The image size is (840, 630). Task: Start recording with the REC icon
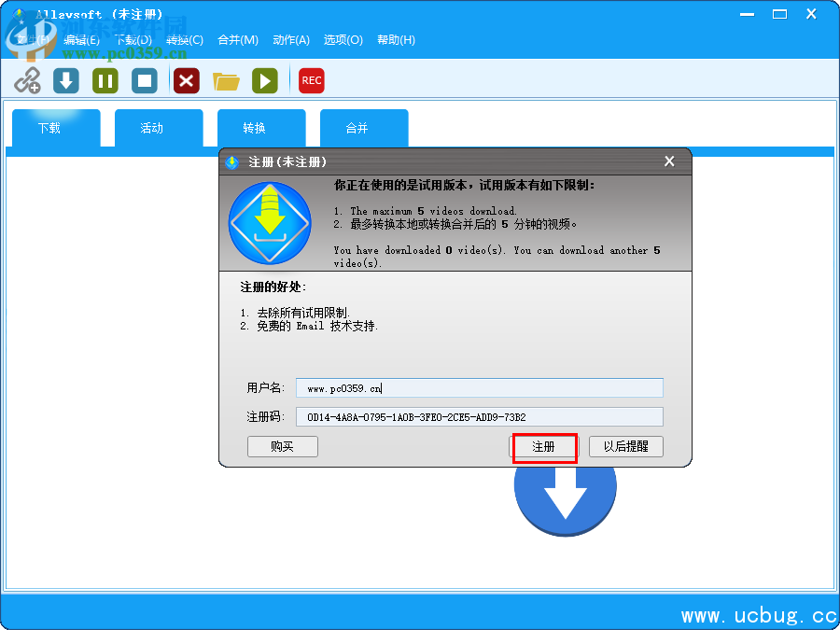[311, 80]
